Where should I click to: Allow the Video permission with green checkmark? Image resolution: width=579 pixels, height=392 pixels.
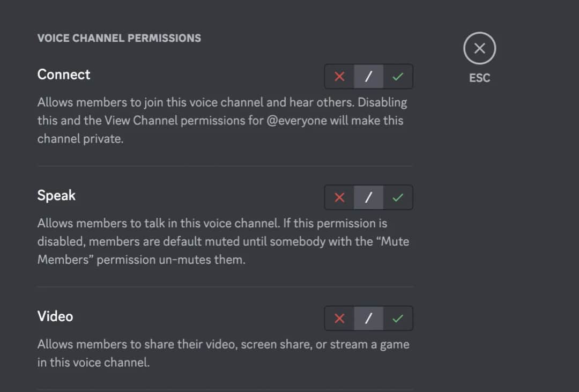point(397,318)
